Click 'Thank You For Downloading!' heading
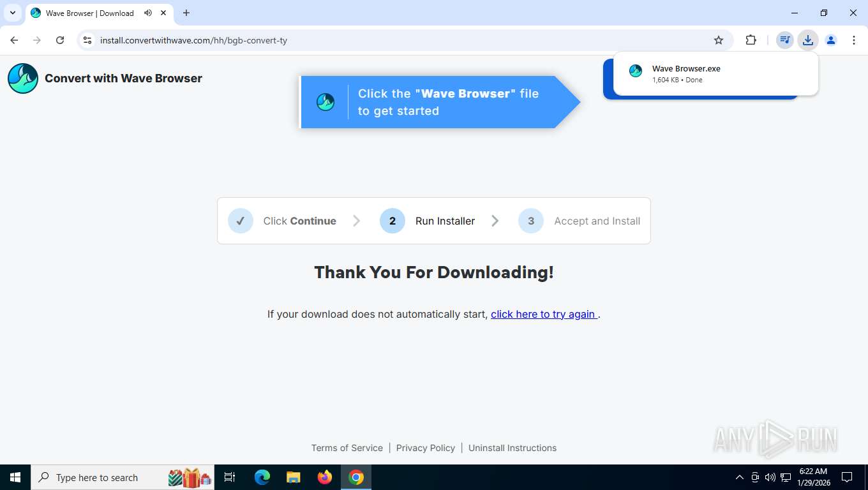Image resolution: width=868 pixels, height=490 pixels. [x=434, y=272]
